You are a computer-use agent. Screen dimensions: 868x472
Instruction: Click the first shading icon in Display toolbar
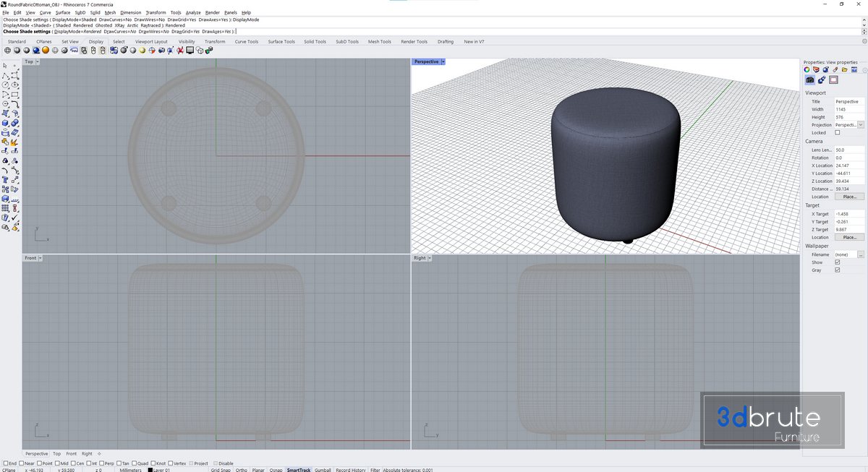(x=8, y=51)
